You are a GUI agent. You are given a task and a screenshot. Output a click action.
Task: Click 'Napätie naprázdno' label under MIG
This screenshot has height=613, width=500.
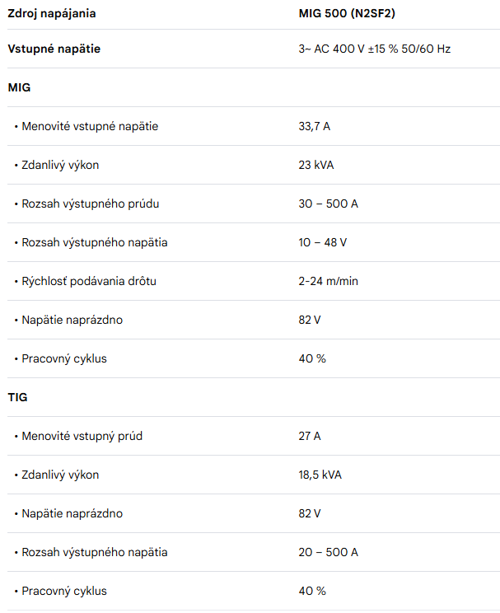[x=72, y=320]
